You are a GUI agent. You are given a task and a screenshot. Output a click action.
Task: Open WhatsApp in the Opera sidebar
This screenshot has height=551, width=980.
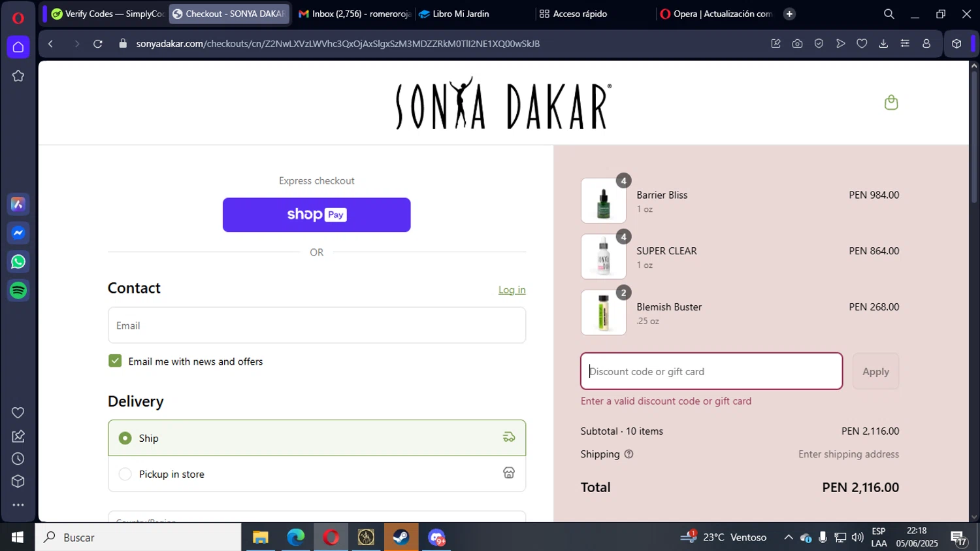point(18,262)
